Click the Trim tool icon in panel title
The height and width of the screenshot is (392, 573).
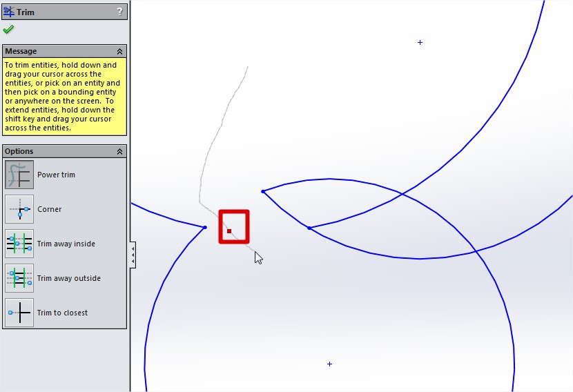9,12
